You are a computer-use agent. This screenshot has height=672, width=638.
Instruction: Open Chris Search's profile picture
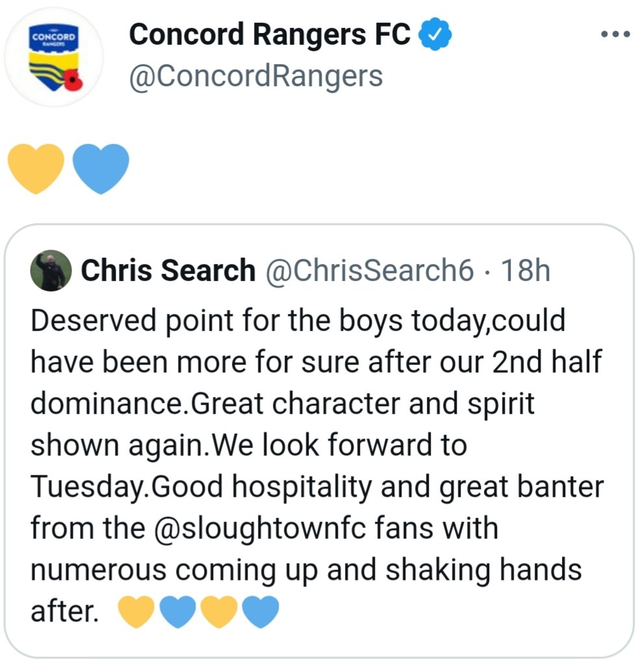(x=51, y=271)
